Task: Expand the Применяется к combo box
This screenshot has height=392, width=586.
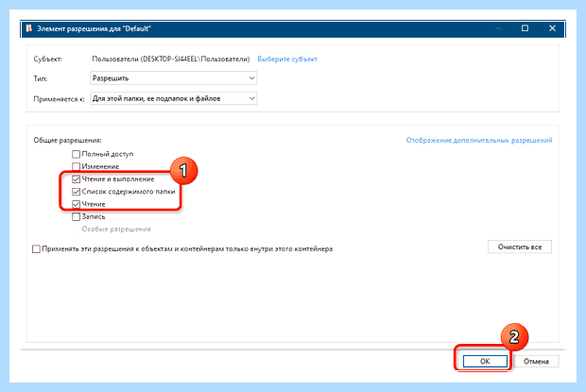Action: pos(173,98)
